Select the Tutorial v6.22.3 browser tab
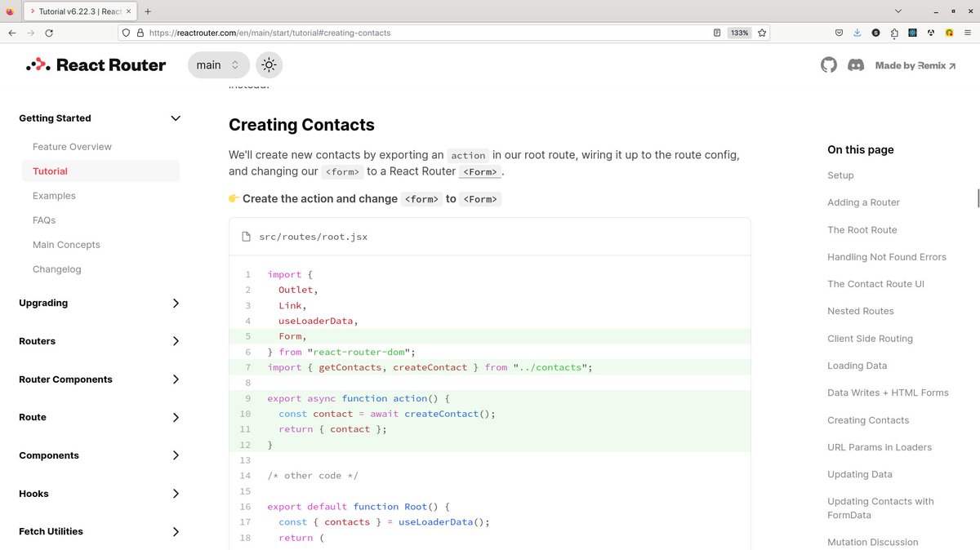 tap(79, 11)
